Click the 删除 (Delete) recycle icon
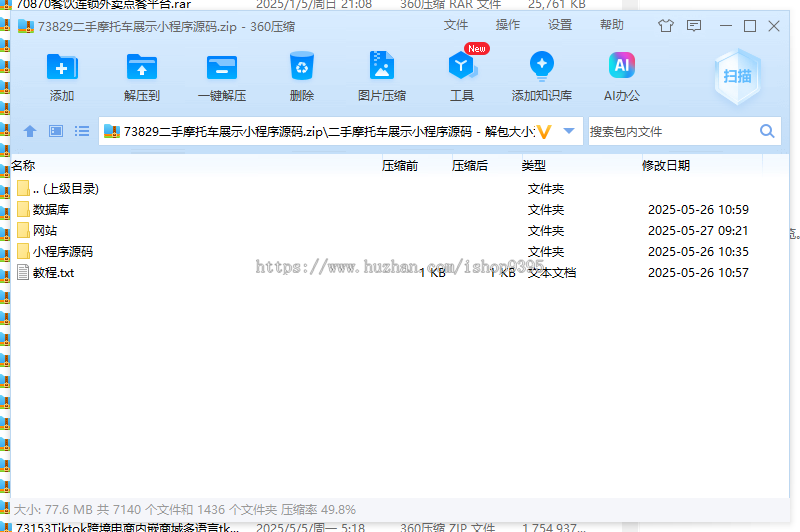This screenshot has width=800, height=532. click(302, 66)
